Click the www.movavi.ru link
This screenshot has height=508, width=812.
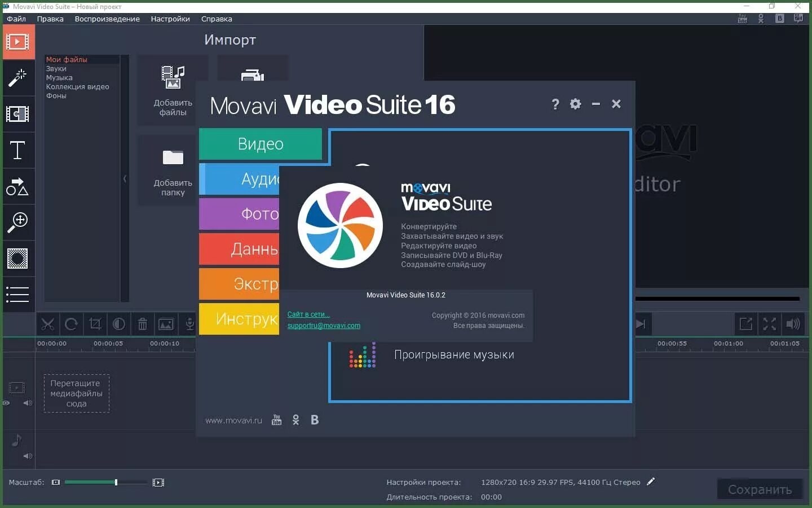(x=233, y=421)
